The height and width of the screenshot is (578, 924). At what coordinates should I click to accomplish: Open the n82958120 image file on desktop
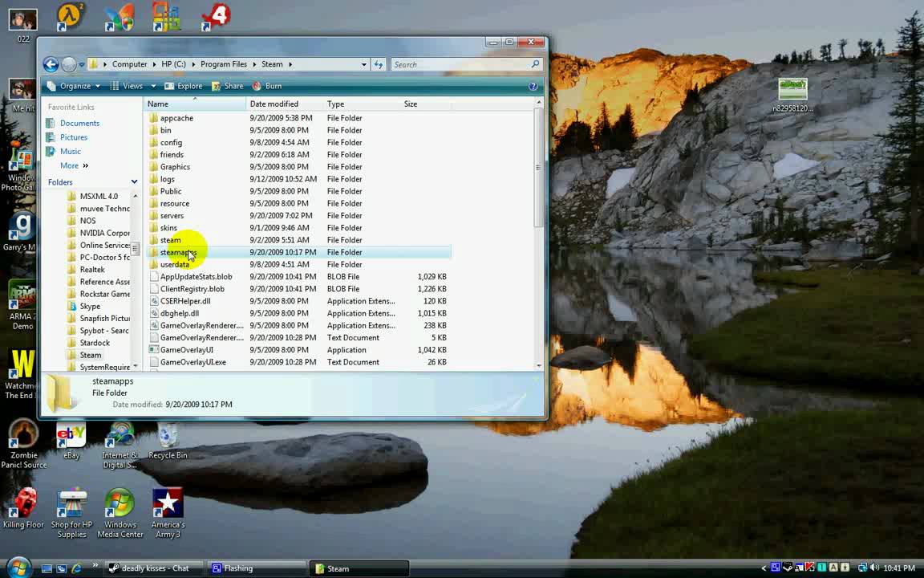(792, 95)
